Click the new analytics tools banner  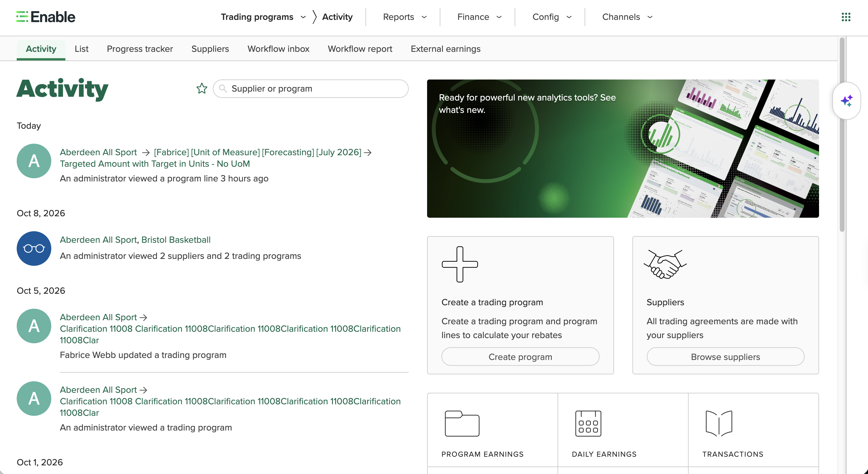(623, 148)
